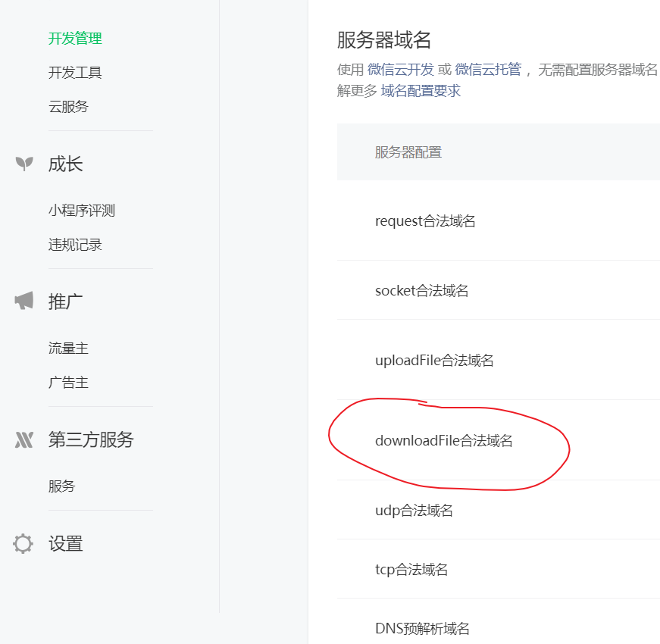Follow the 微信云开发 link
This screenshot has height=644, width=660.
point(400,70)
